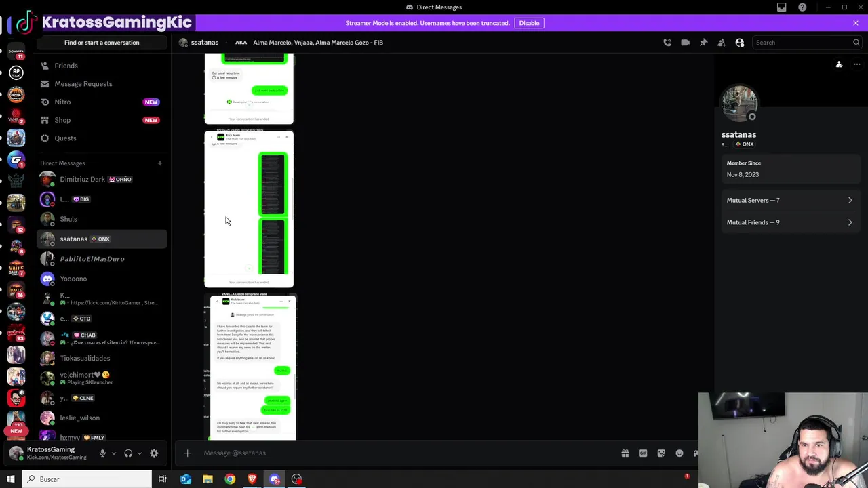This screenshot has height=488, width=868.
Task: Open the Friends tab
Action: point(102,66)
